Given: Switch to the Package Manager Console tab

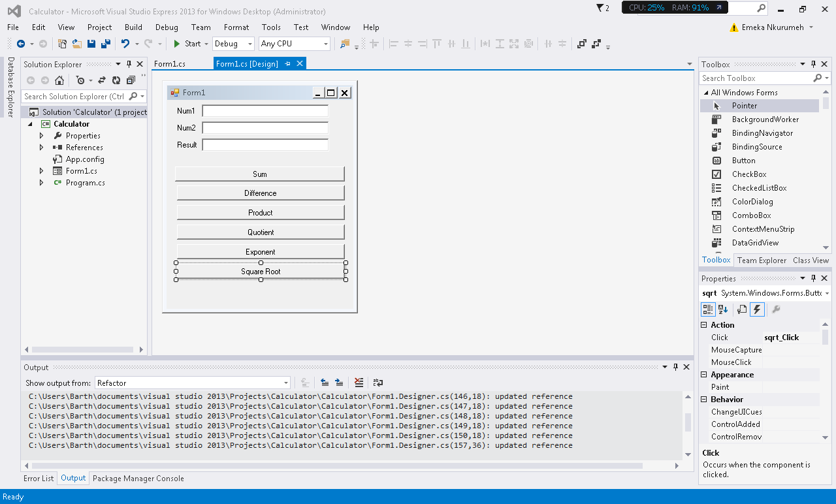Looking at the screenshot, I should [x=138, y=479].
